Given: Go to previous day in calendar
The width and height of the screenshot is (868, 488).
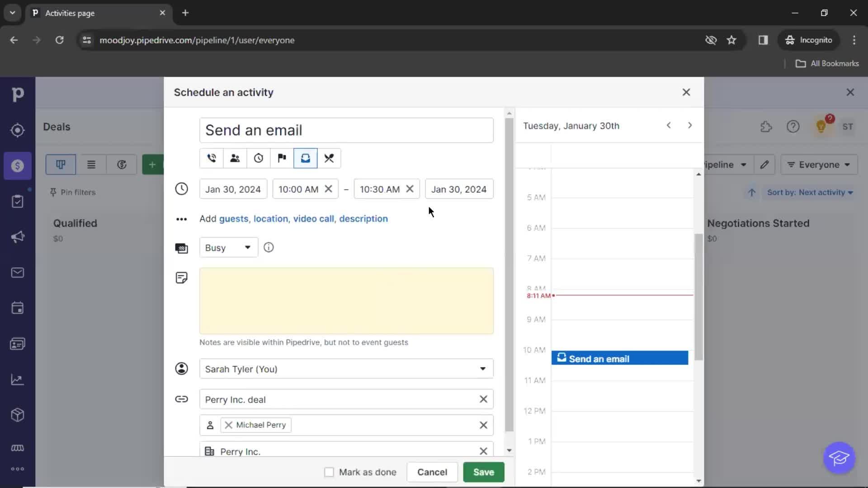Looking at the screenshot, I should 669,125.
